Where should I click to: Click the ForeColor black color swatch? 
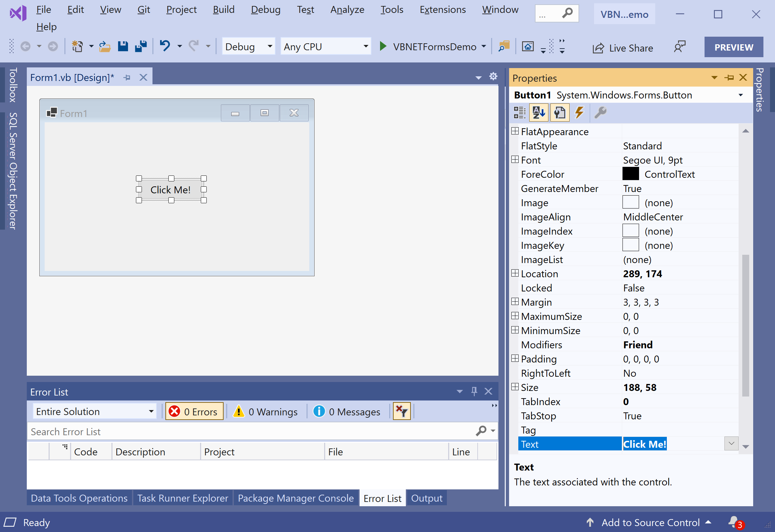click(x=630, y=174)
